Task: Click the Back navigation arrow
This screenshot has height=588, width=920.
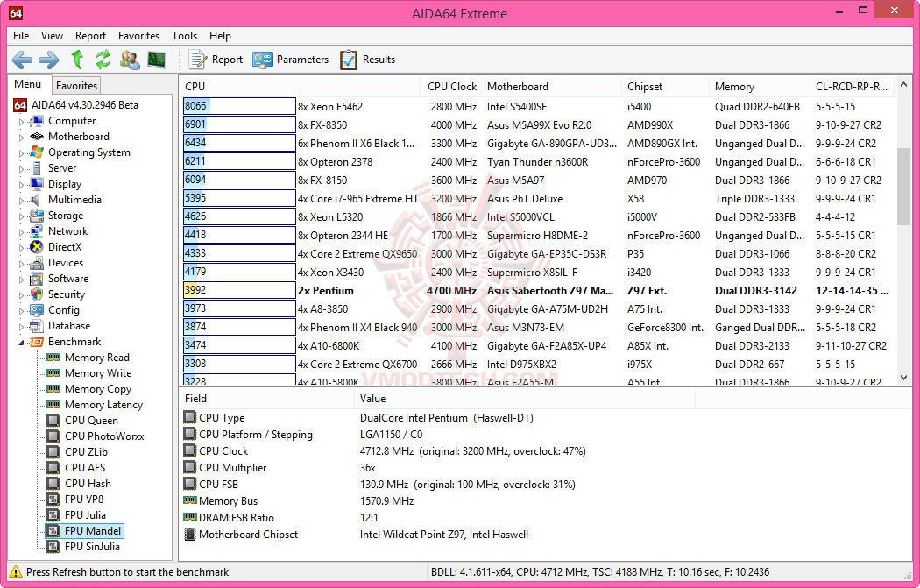Action: tap(22, 60)
